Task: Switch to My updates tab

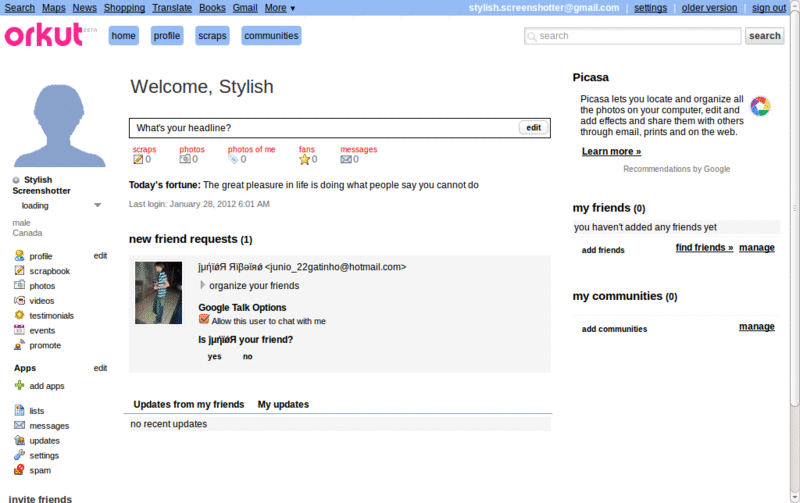Action: tap(283, 404)
